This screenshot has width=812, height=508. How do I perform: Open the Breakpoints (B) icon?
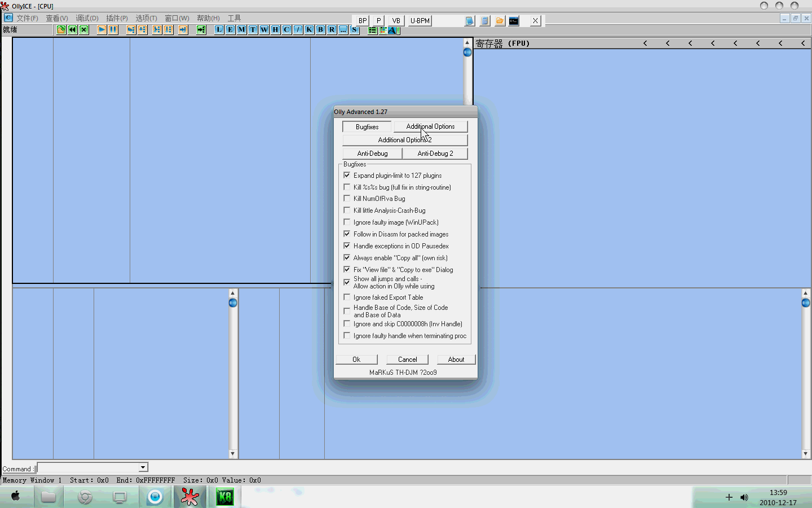pos(321,30)
